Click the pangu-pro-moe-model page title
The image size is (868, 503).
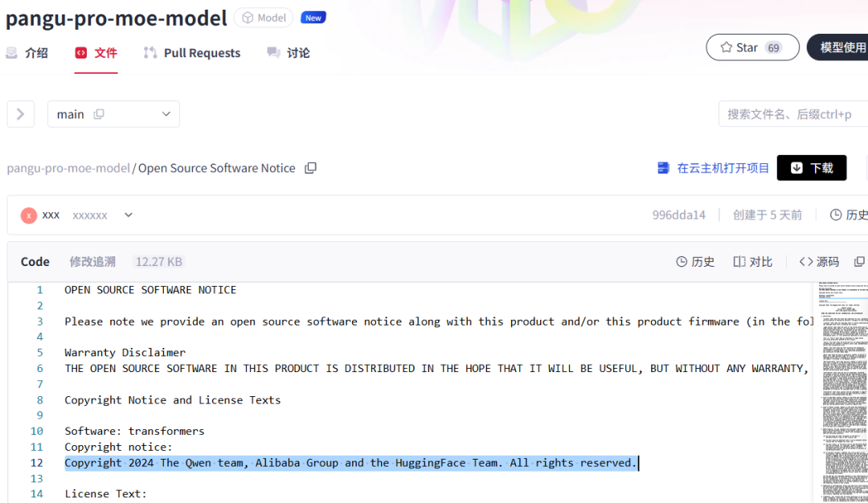tap(117, 18)
